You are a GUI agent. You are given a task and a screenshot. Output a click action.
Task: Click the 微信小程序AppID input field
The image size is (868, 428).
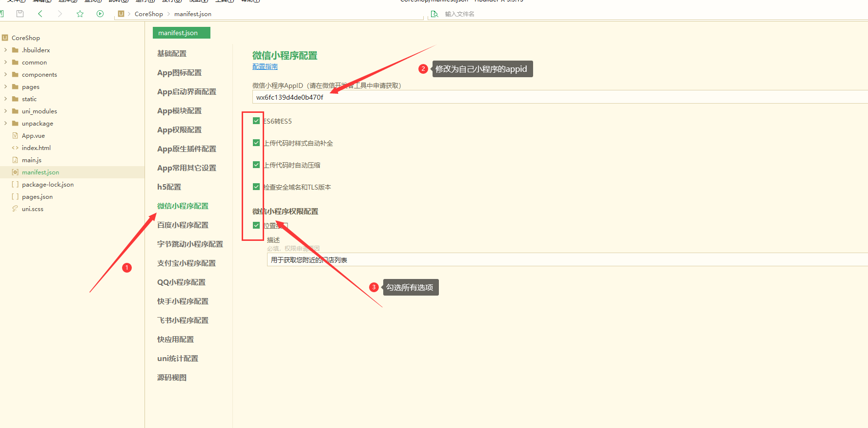560,97
